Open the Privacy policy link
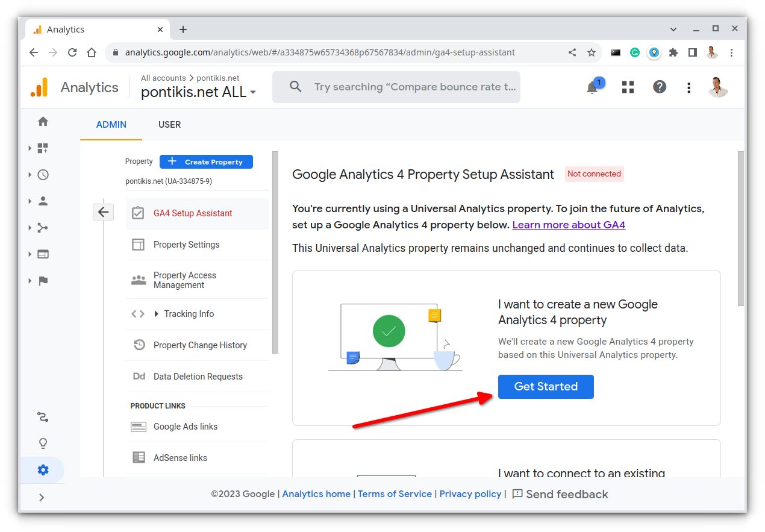Viewport: 765px width, 532px height. point(470,494)
